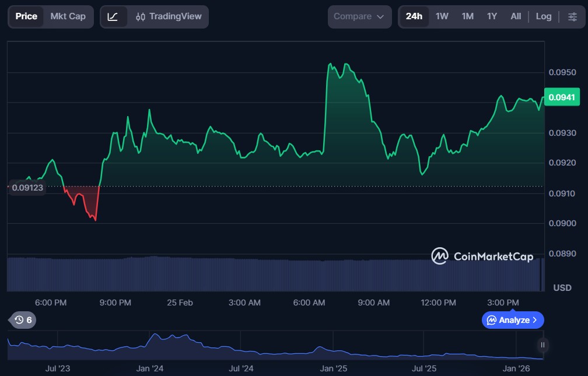
Task: Expand the Analyze button chevron
Action: click(535, 320)
